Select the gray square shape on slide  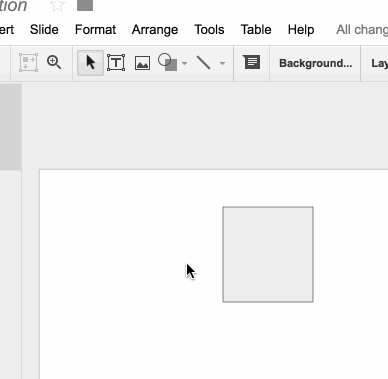click(268, 255)
